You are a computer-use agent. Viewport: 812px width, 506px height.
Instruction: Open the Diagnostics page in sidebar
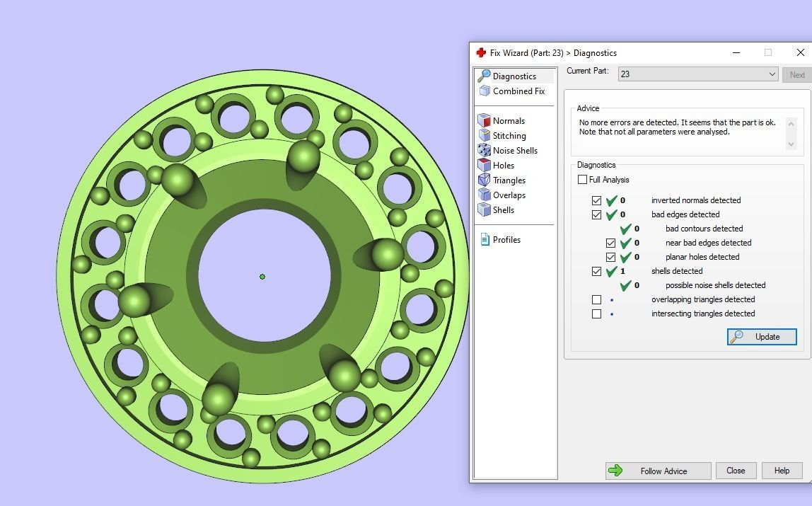coord(515,76)
